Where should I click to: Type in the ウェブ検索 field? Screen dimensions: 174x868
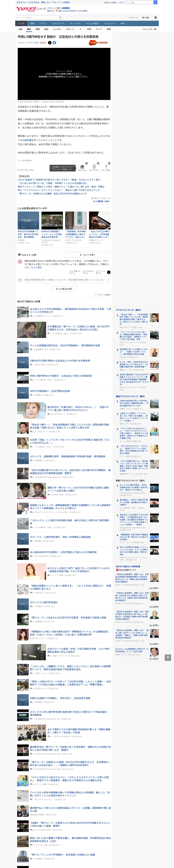click(x=139, y=2)
